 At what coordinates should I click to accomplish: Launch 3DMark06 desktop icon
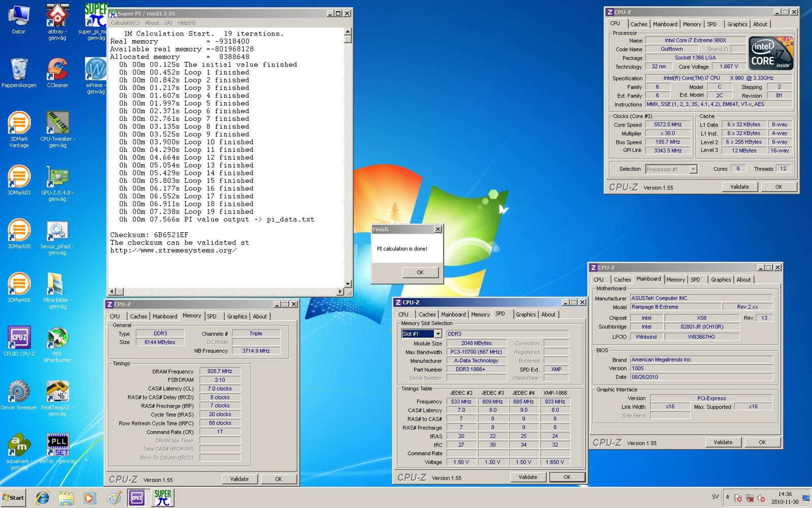click(19, 288)
